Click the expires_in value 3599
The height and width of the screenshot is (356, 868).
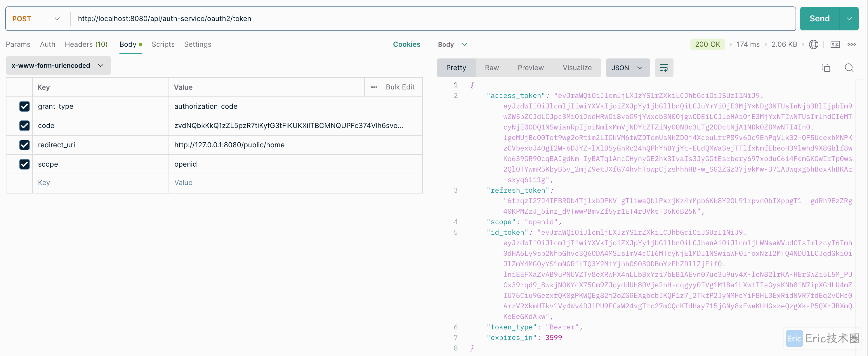click(553, 338)
